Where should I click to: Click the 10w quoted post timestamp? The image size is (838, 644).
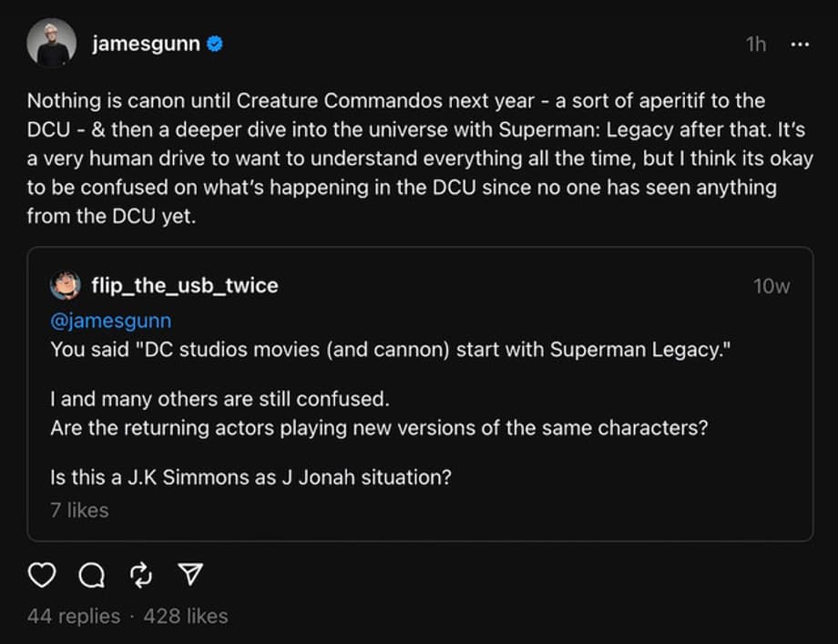(771, 286)
